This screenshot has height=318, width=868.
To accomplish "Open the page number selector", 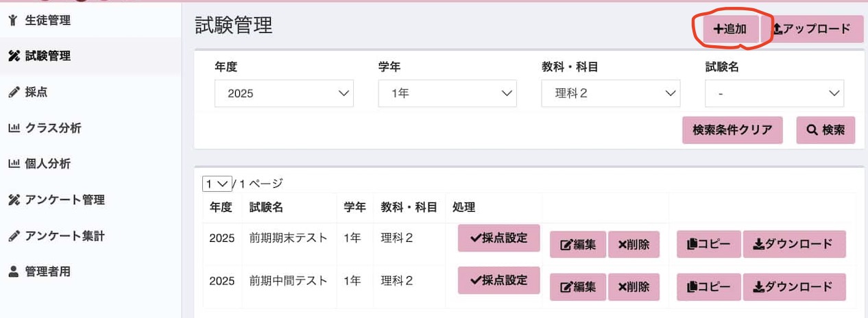I will tap(217, 184).
